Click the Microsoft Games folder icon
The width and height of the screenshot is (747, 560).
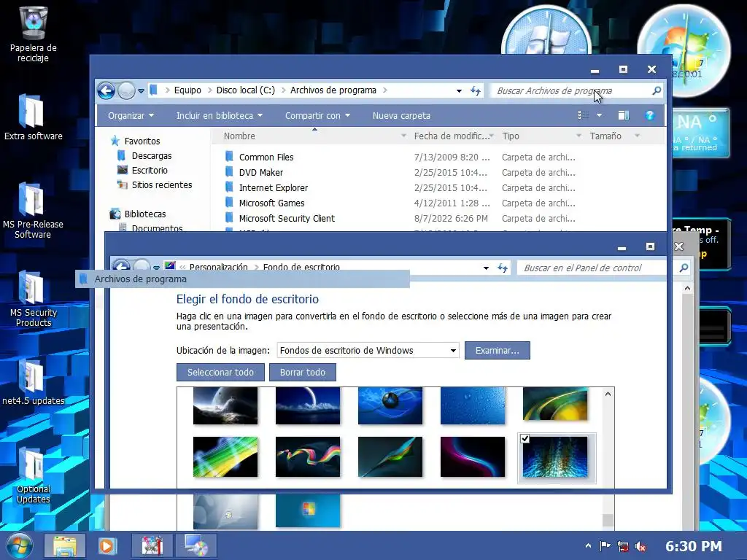[x=230, y=202]
